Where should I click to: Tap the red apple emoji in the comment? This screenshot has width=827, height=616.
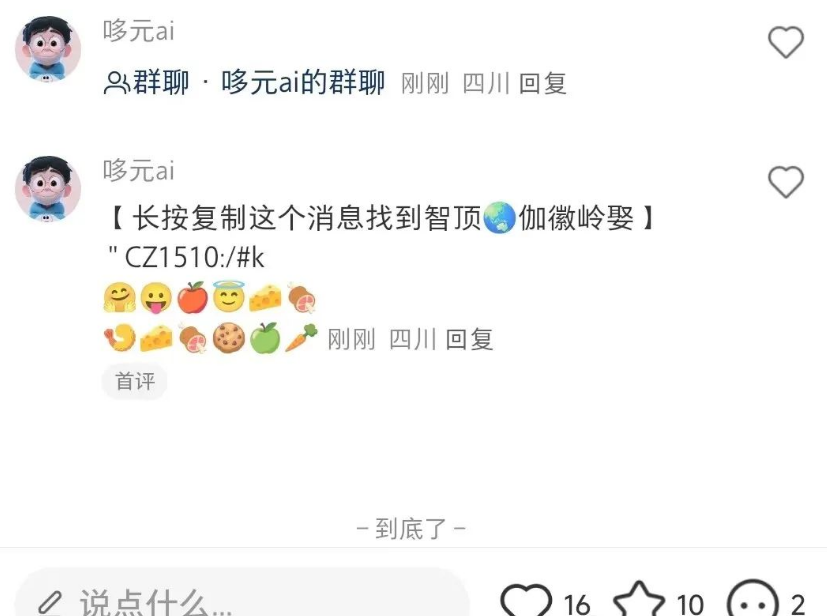tap(192, 297)
